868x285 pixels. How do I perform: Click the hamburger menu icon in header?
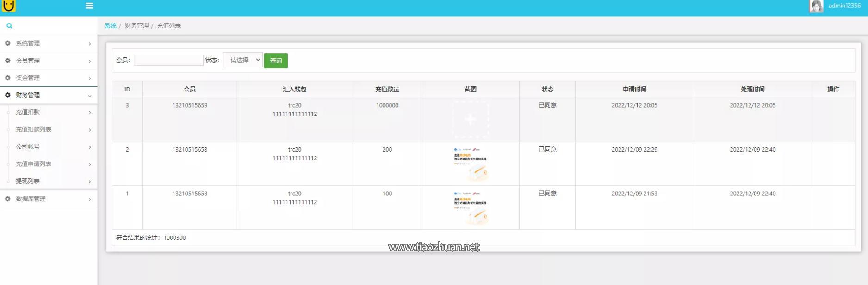tap(89, 6)
